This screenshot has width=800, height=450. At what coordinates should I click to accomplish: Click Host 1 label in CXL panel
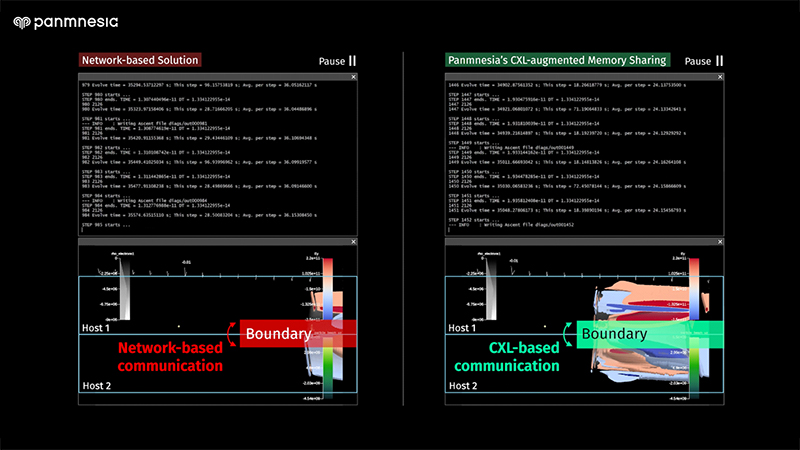point(462,328)
